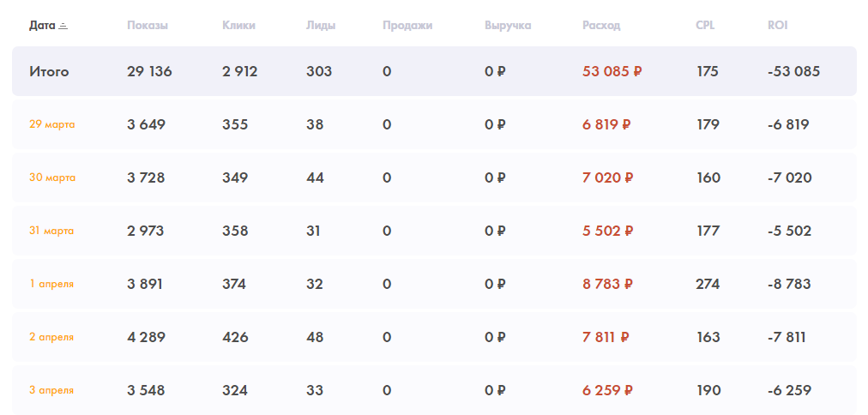Click the 2 апреля date link
The width and height of the screenshot is (868, 415).
pos(51,337)
